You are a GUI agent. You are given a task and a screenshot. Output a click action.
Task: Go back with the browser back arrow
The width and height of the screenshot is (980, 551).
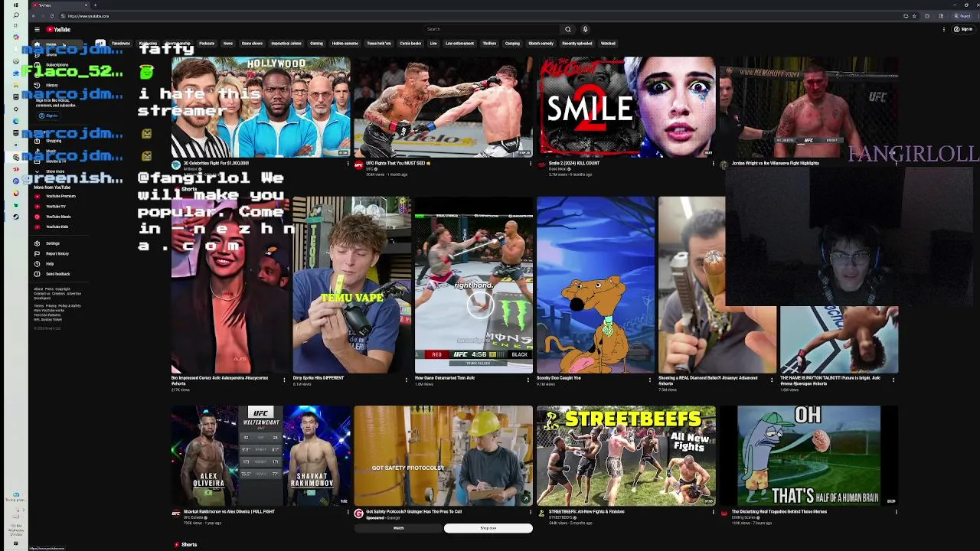33,15
